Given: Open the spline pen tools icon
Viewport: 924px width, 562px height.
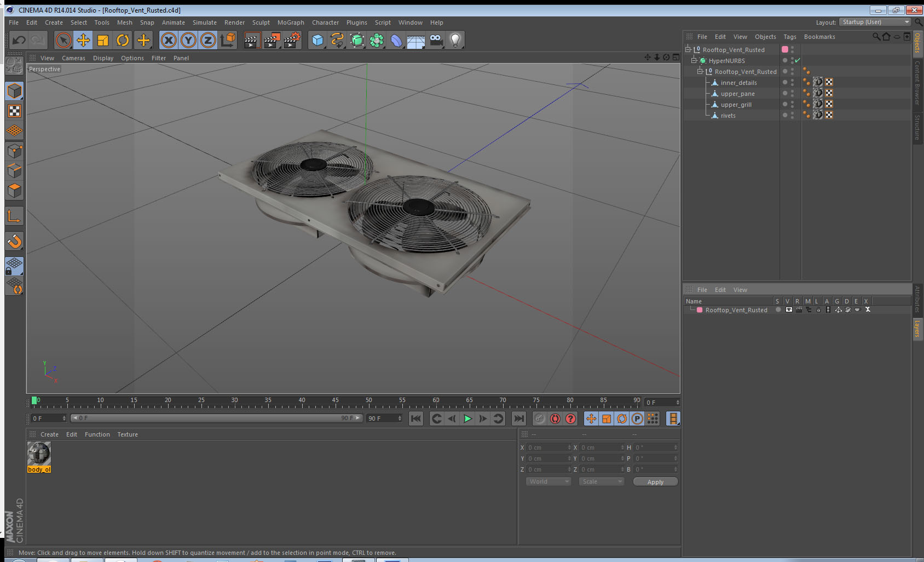Looking at the screenshot, I should pyautogui.click(x=337, y=40).
